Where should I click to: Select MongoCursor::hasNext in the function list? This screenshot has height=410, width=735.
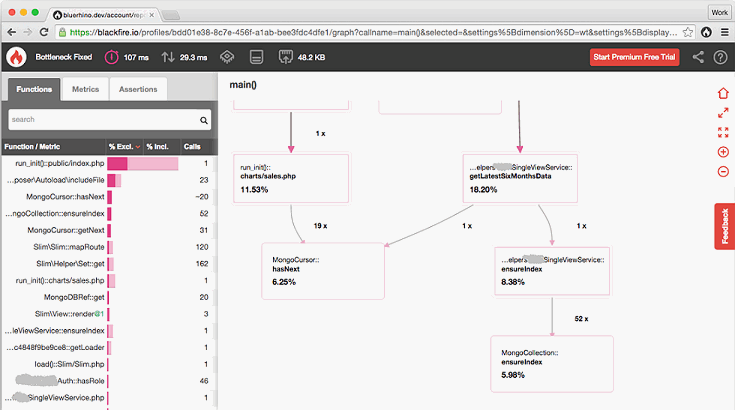pos(109,197)
